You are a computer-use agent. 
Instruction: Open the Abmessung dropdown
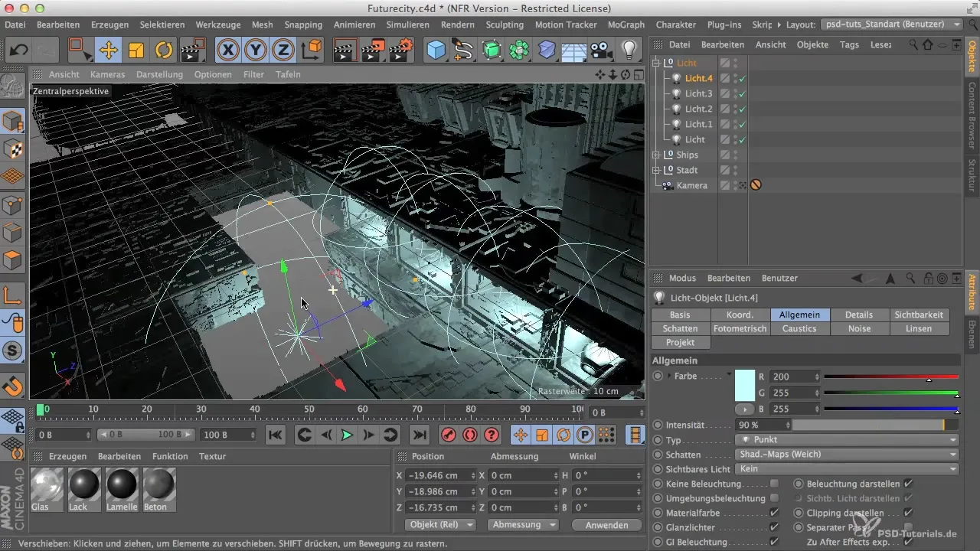(x=523, y=524)
